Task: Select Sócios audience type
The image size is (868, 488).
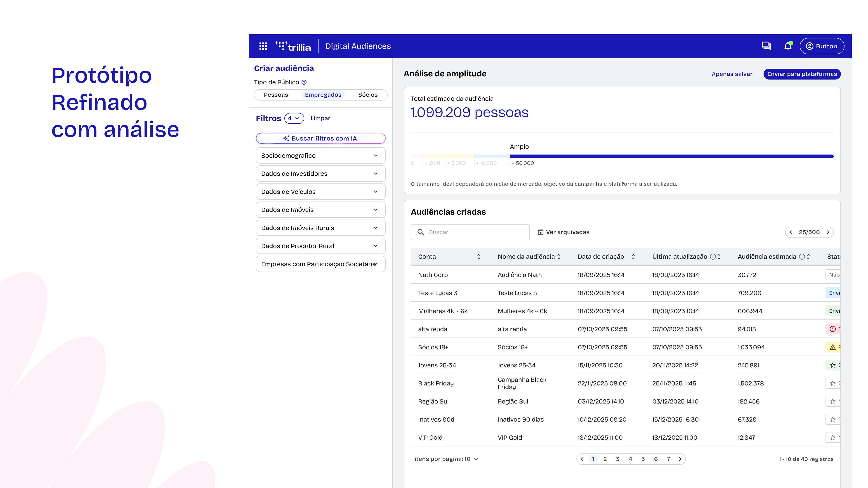Action: [368, 95]
